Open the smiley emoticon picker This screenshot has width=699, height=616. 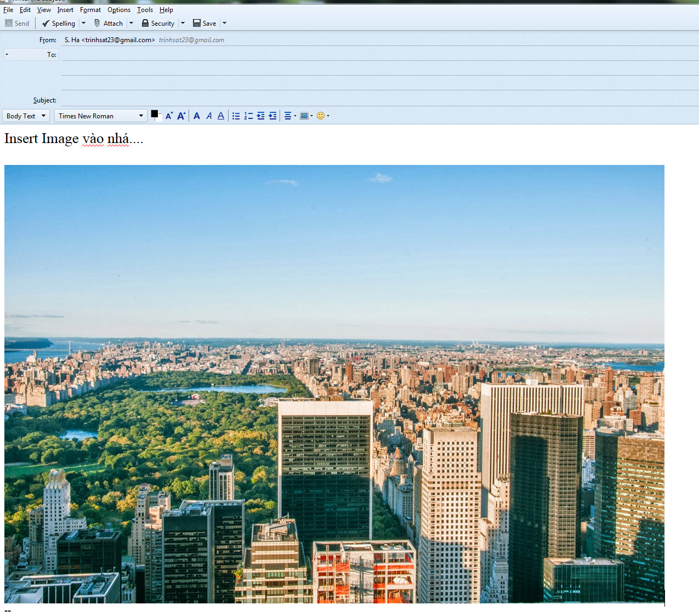(x=323, y=116)
